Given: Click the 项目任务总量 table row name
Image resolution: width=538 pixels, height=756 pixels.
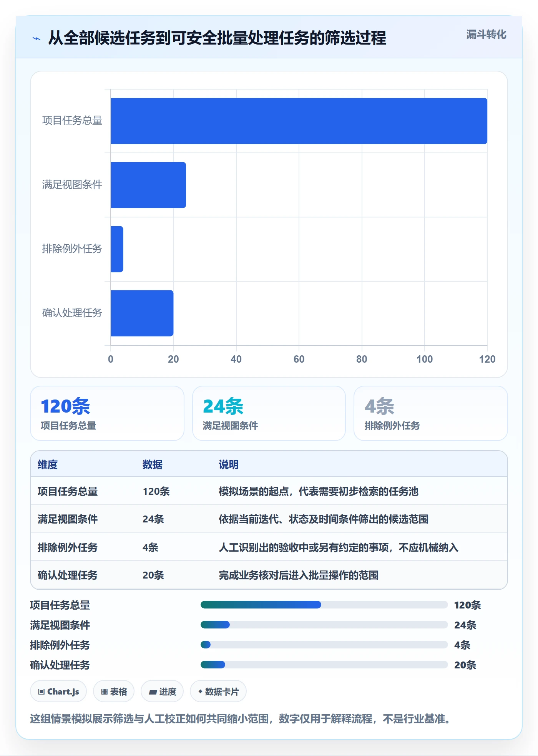Looking at the screenshot, I should click(x=68, y=491).
